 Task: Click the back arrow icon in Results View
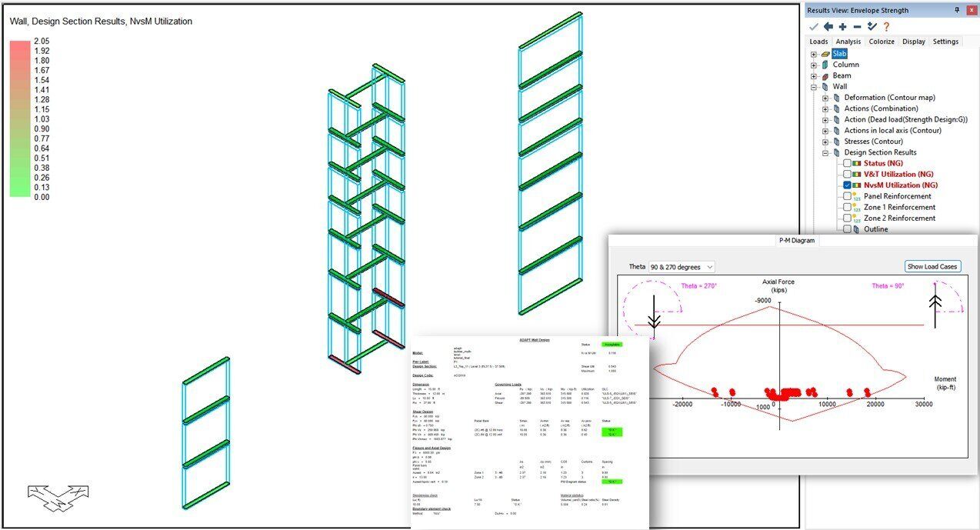click(x=828, y=27)
